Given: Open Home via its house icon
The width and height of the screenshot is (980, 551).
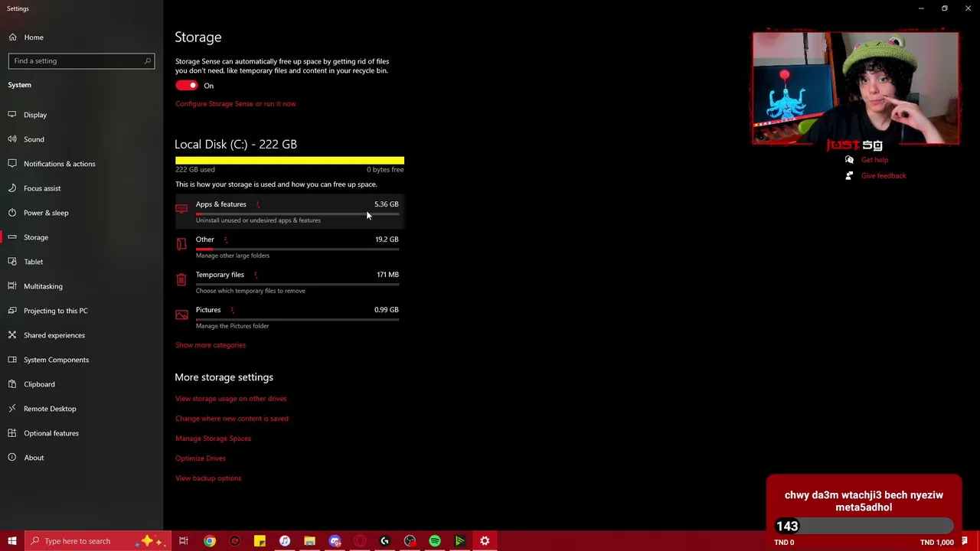Looking at the screenshot, I should (12, 37).
